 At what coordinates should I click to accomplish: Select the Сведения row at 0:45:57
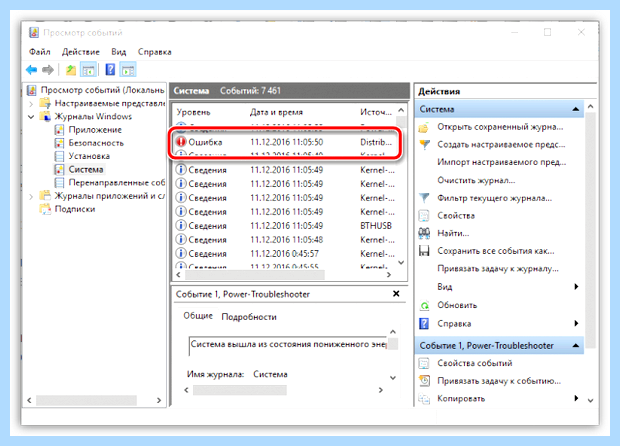[x=285, y=253]
